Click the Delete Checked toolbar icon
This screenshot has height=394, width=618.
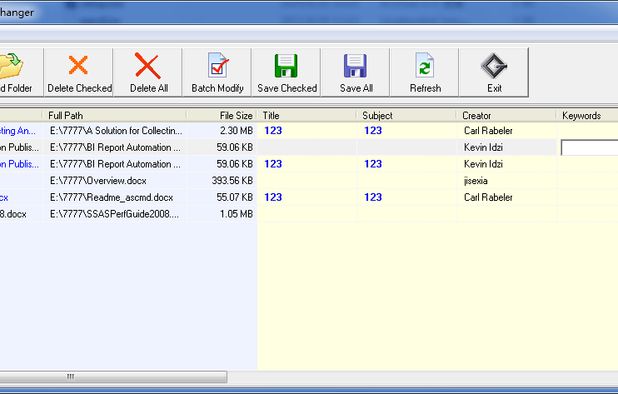(x=78, y=65)
